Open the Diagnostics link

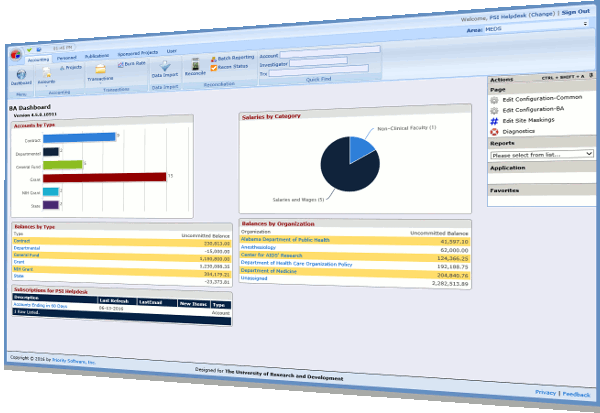(518, 131)
